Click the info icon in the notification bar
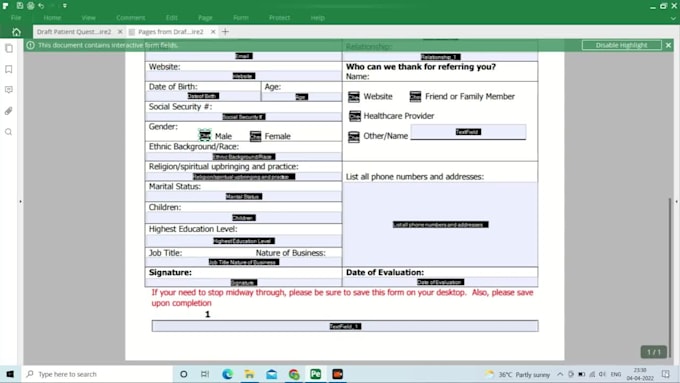The height and width of the screenshot is (383, 680). (x=30, y=45)
